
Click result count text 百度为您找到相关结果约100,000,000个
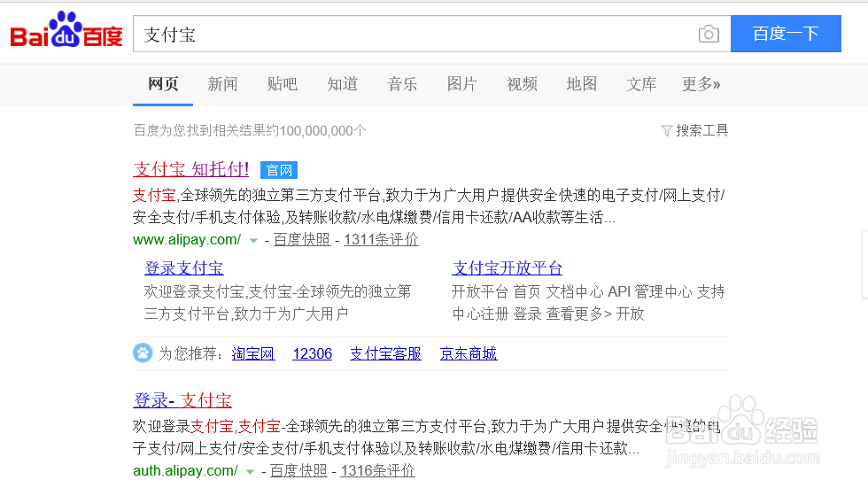click(250, 130)
